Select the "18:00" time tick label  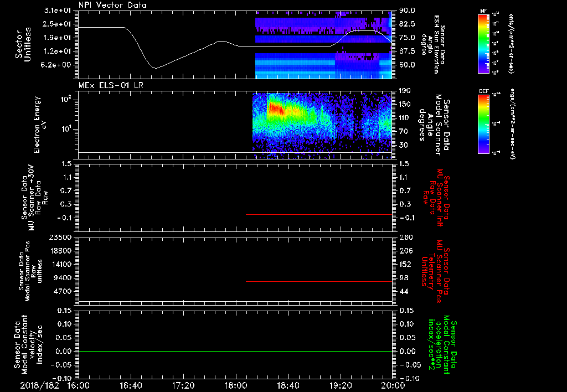tap(236, 385)
